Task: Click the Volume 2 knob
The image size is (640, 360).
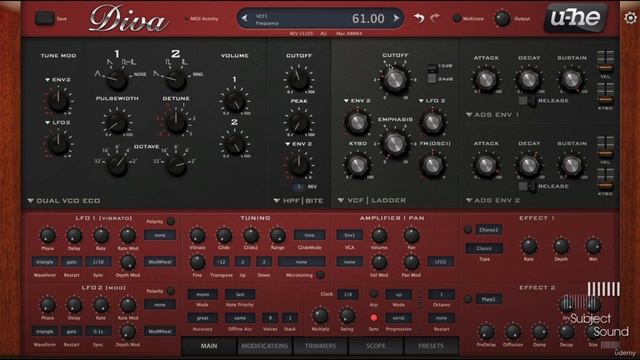Action: click(x=235, y=144)
